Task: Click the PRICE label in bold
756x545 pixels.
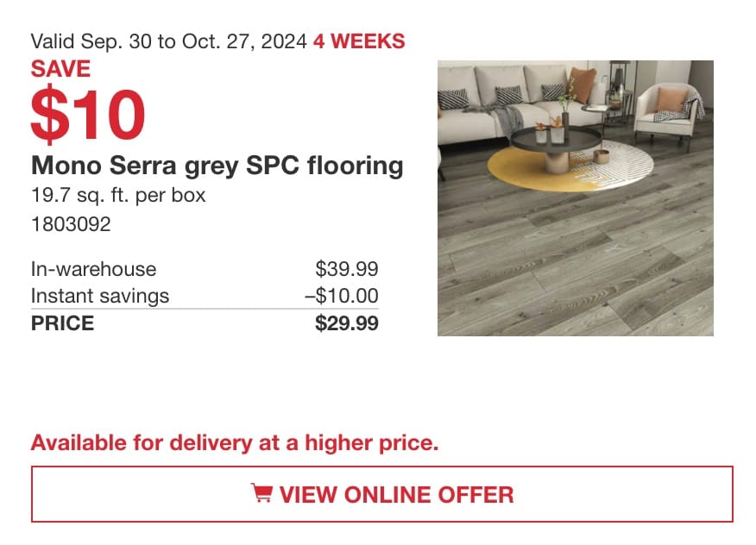Action: pos(63,323)
